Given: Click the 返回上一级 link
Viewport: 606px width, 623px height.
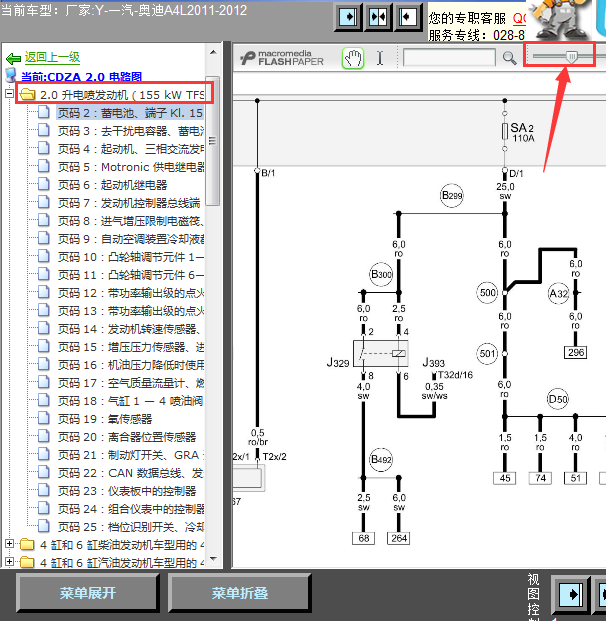Looking at the screenshot, I should coord(52,58).
